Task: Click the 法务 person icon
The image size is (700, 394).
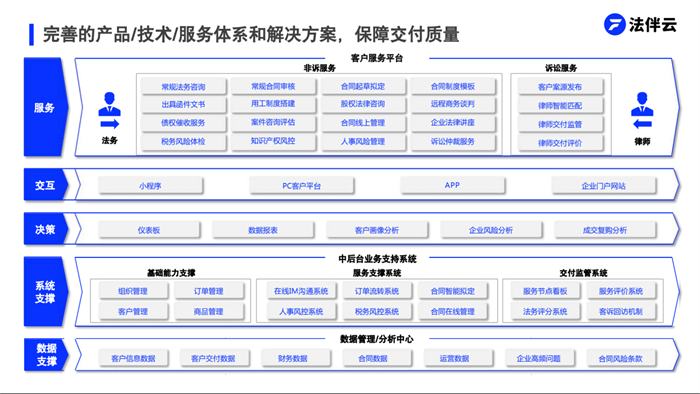Action: (x=109, y=104)
